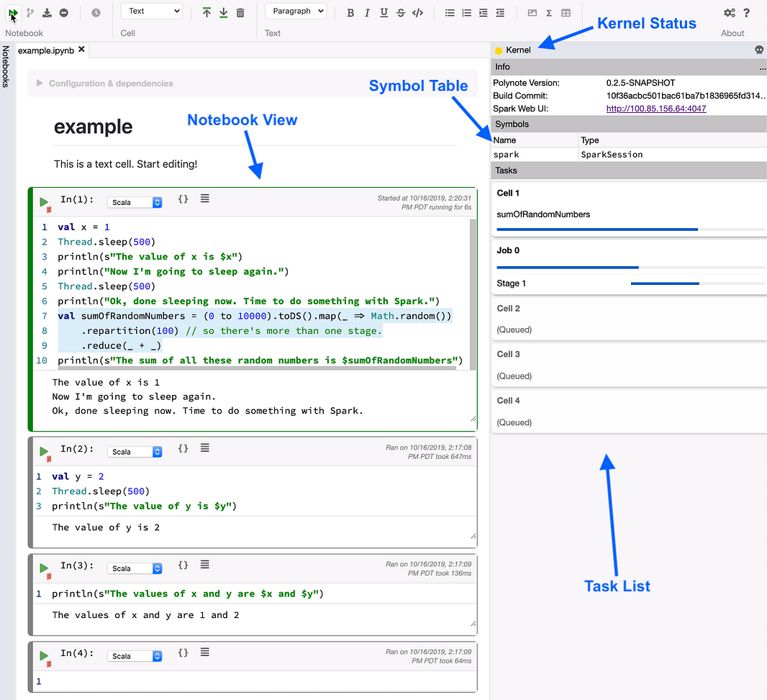767x700 pixels.
Task: Clear notebook output with the circle-minus icon
Action: [63, 13]
